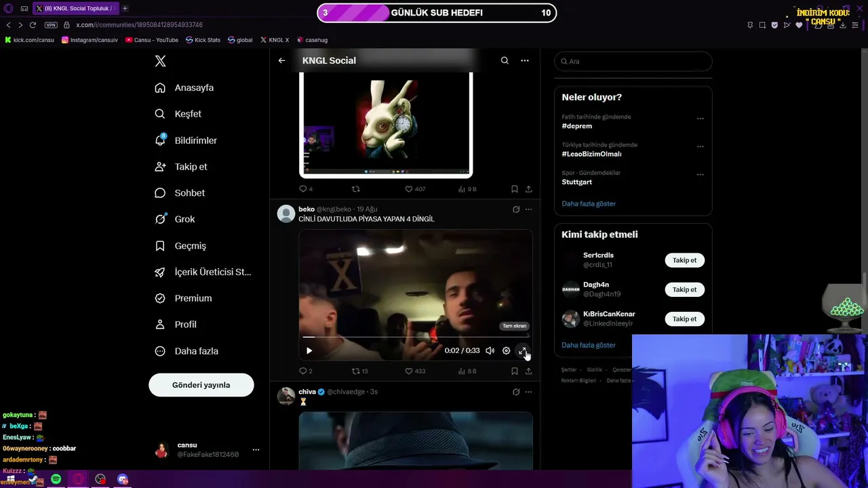Enter fullscreen on beko's video

522,350
